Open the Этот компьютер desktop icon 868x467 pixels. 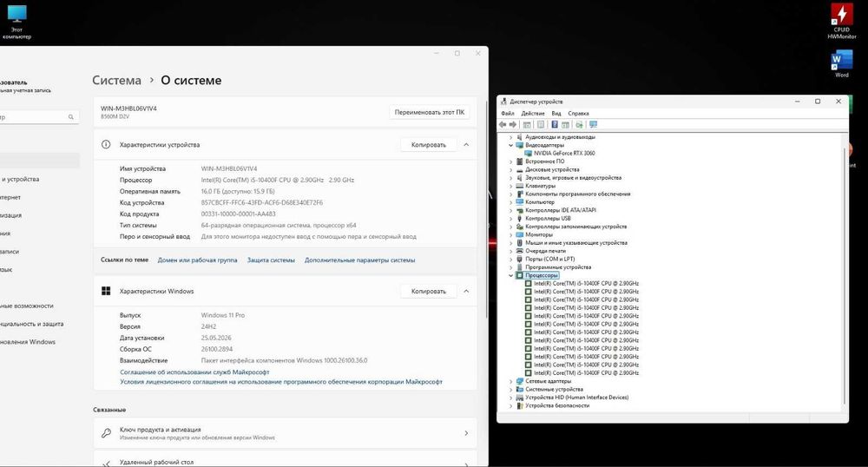pos(16,22)
